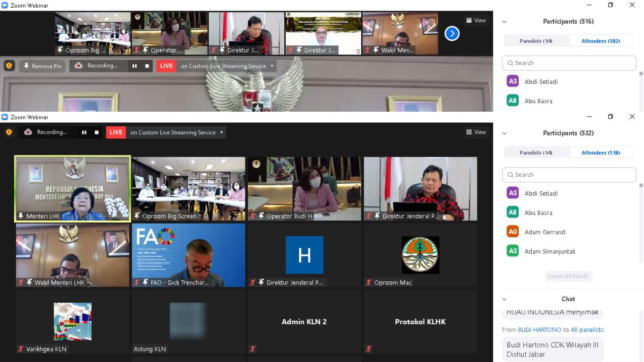Collapse the Participants (516) panel chevron
This screenshot has height=362, width=644.
(504, 22)
